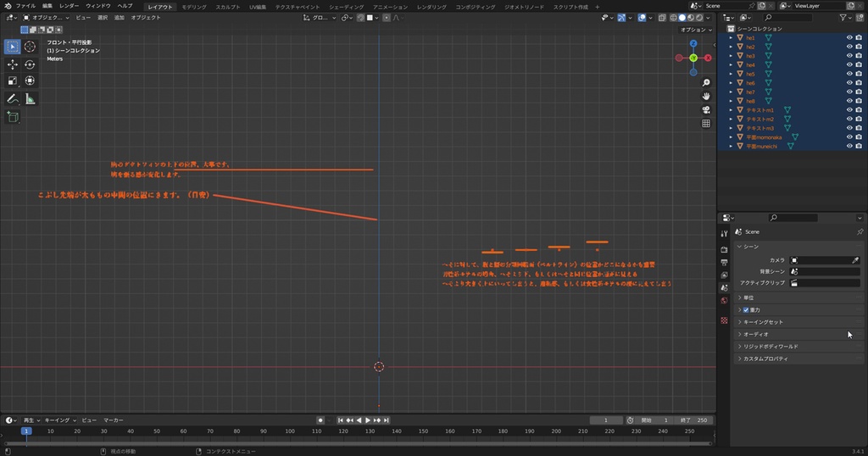
Task: Disable 平面muneichi in renders camera icon
Action: [859, 146]
